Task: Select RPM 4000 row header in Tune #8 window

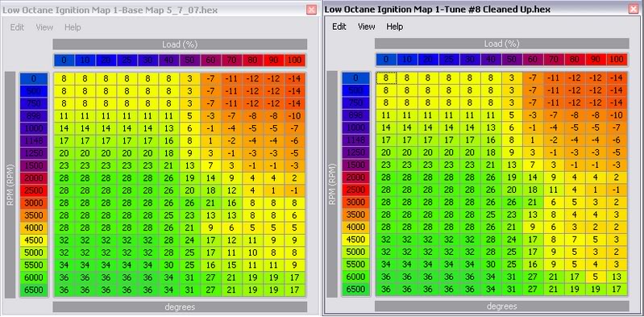Action: pos(355,227)
